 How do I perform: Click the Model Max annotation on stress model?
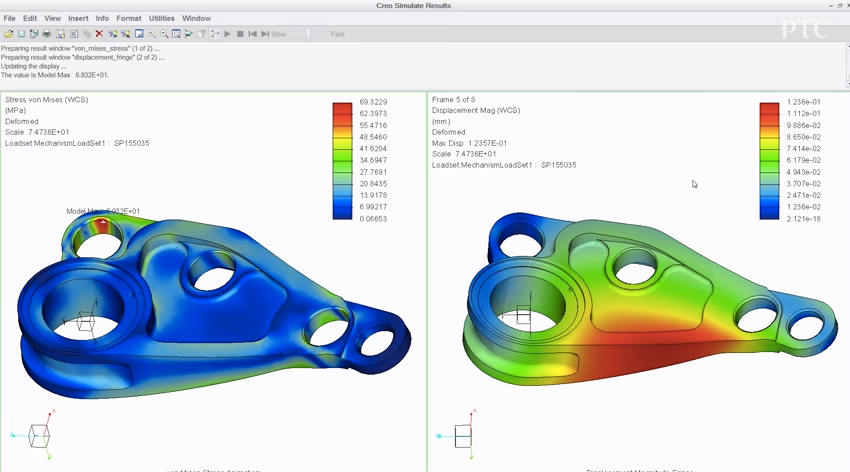[103, 211]
